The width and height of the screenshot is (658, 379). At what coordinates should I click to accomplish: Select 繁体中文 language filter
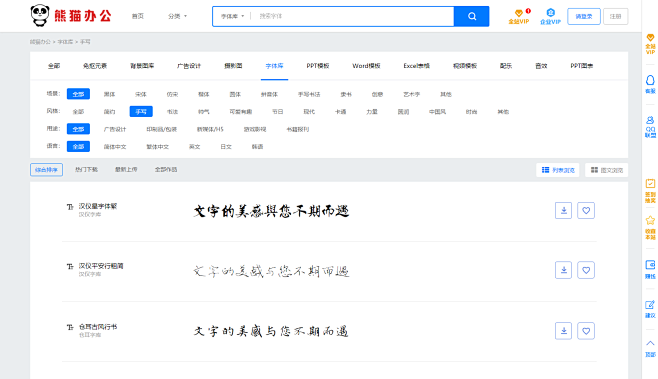coord(157,147)
